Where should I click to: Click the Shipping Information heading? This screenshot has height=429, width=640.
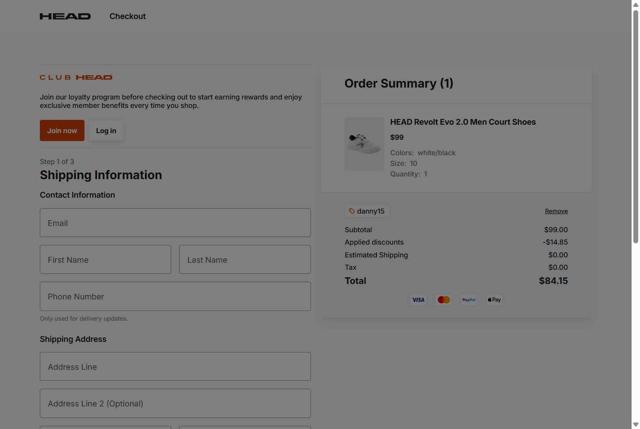(x=101, y=175)
